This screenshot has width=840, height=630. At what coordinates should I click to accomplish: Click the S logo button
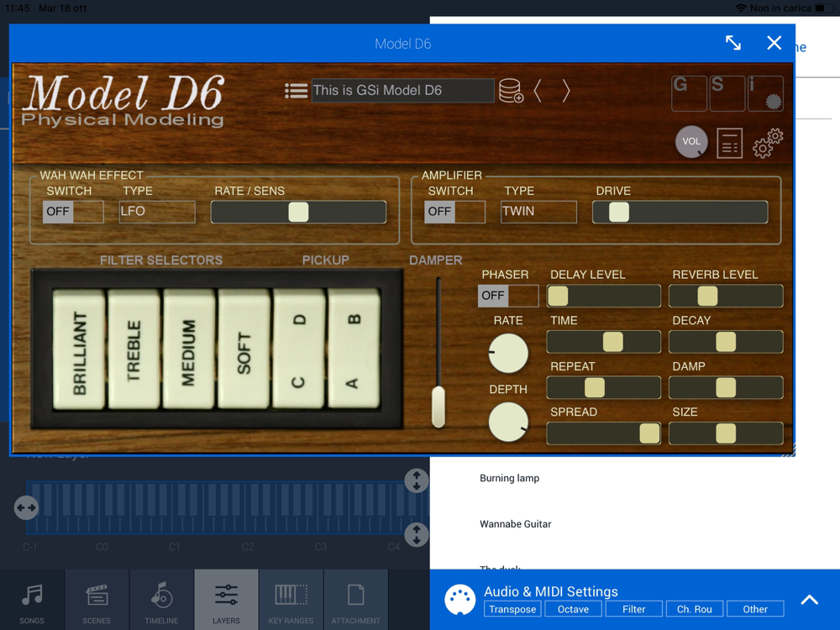coord(727,93)
